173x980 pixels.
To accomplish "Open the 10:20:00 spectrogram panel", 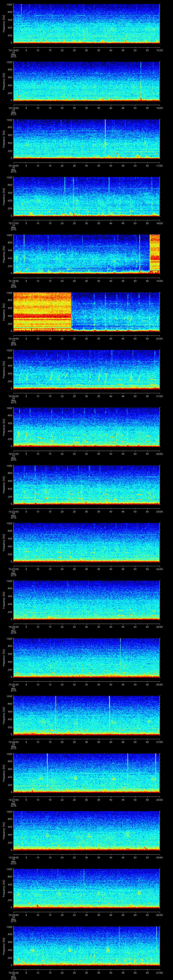I will [86, 369].
